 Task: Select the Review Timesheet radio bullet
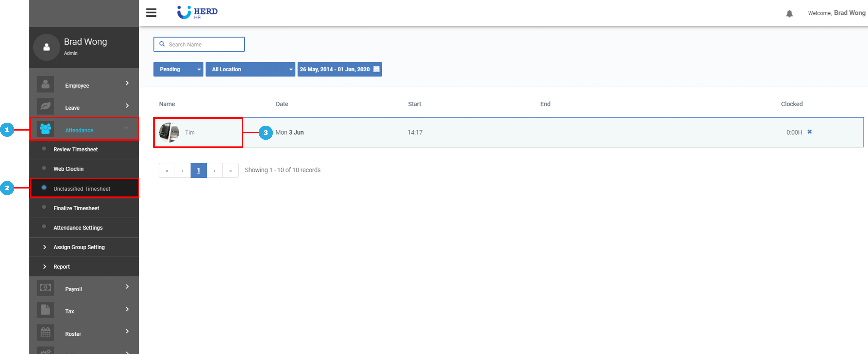tap(44, 149)
